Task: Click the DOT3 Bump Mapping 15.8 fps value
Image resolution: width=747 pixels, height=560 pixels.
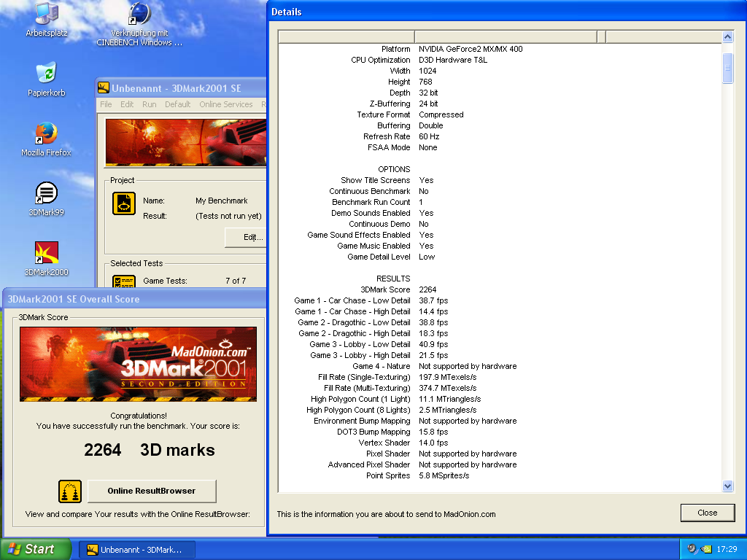Action: pyautogui.click(x=433, y=432)
